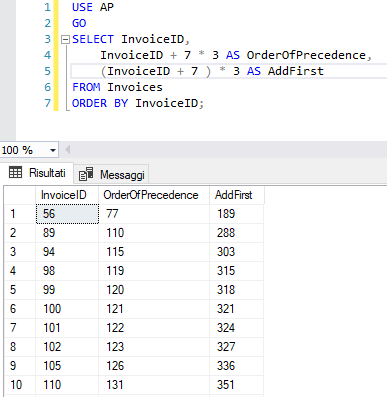Select cell with OrderOfPrecedence 110

pyautogui.click(x=154, y=233)
